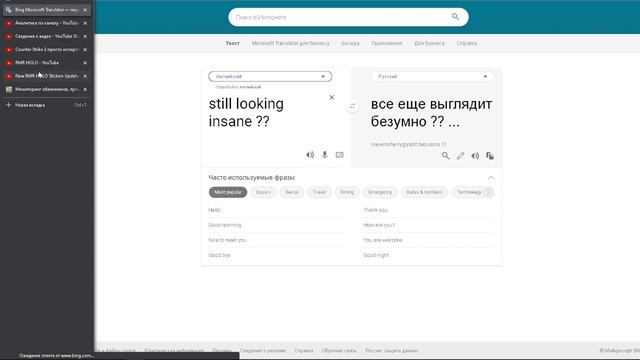Open the Беседа tab

(x=351, y=43)
